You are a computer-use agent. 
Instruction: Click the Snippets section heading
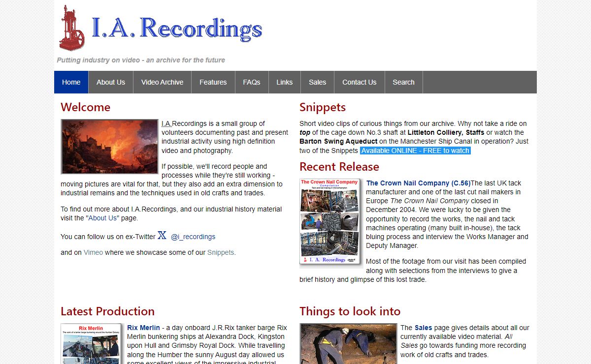tap(323, 107)
